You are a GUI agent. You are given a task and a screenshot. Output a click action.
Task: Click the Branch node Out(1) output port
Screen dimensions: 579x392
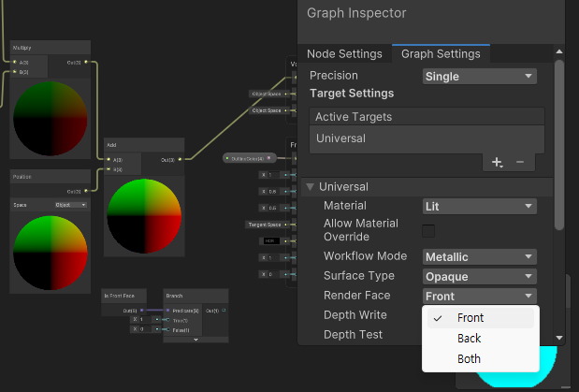coord(224,311)
